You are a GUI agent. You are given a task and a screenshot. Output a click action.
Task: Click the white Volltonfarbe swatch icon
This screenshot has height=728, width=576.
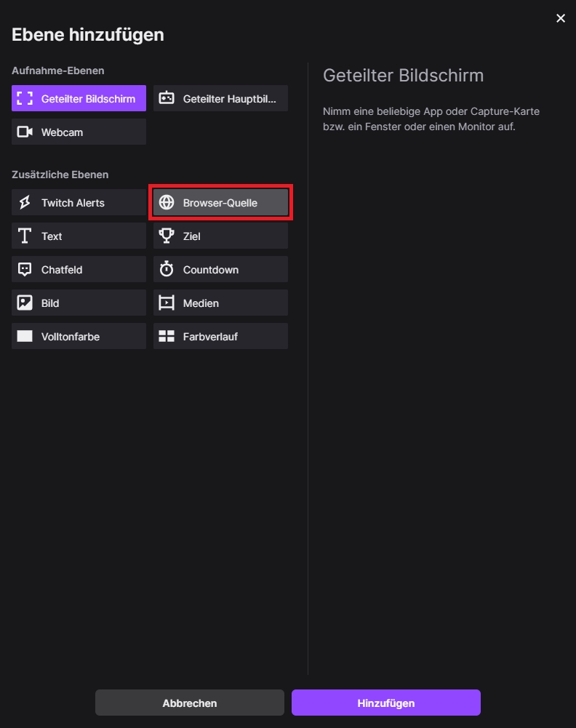click(25, 337)
